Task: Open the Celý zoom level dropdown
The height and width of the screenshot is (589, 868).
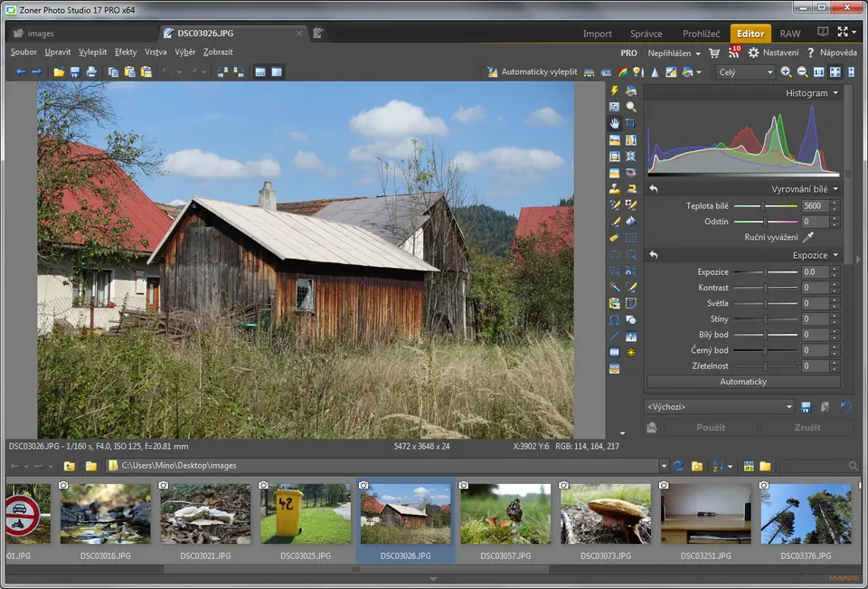Action: point(745,71)
